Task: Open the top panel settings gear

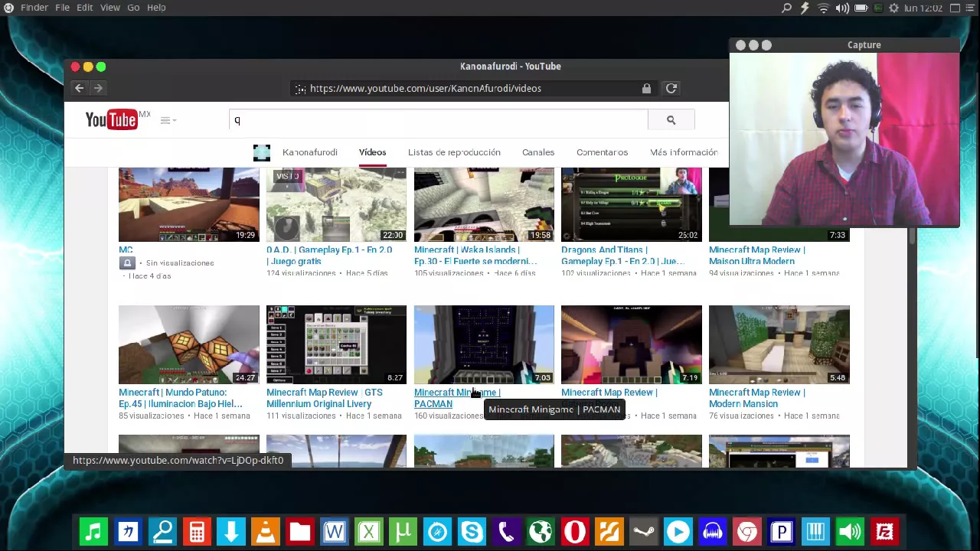Action: coord(893,8)
